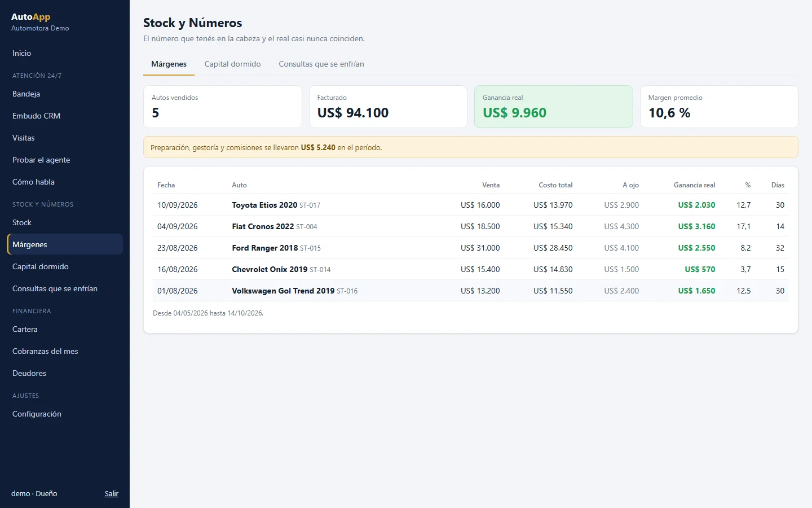Select the Toyota Etios 2020 row
The height and width of the screenshot is (508, 812).
click(471, 205)
